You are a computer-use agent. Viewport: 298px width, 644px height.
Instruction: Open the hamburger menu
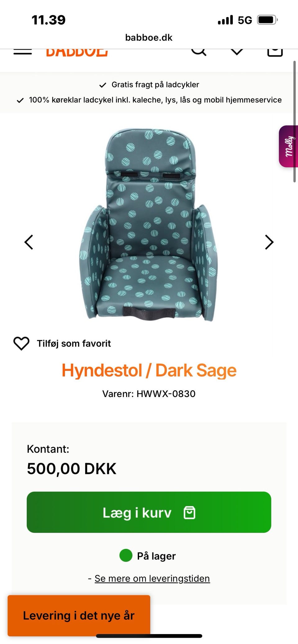23,52
